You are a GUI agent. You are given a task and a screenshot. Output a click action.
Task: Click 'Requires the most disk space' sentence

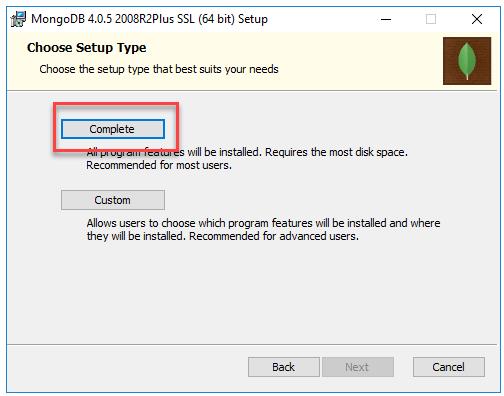click(336, 152)
